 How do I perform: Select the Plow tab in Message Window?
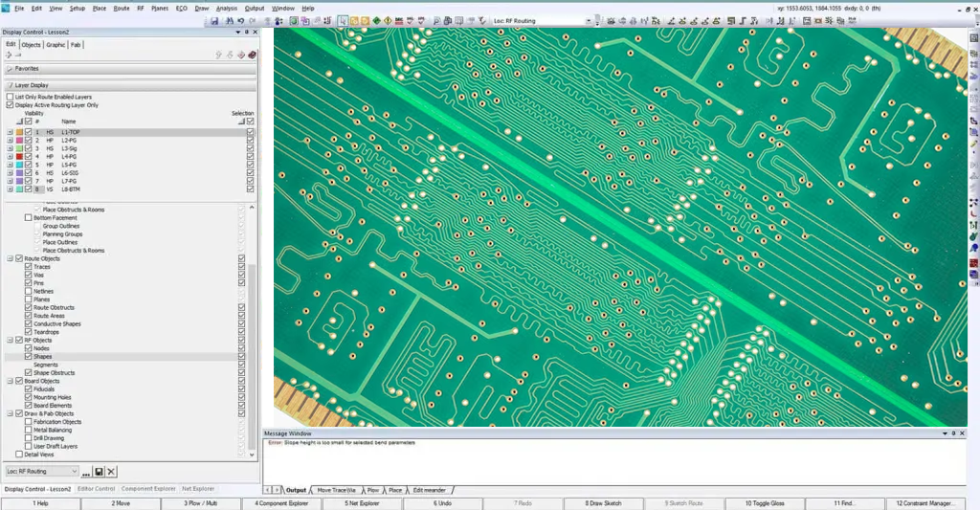(x=373, y=490)
